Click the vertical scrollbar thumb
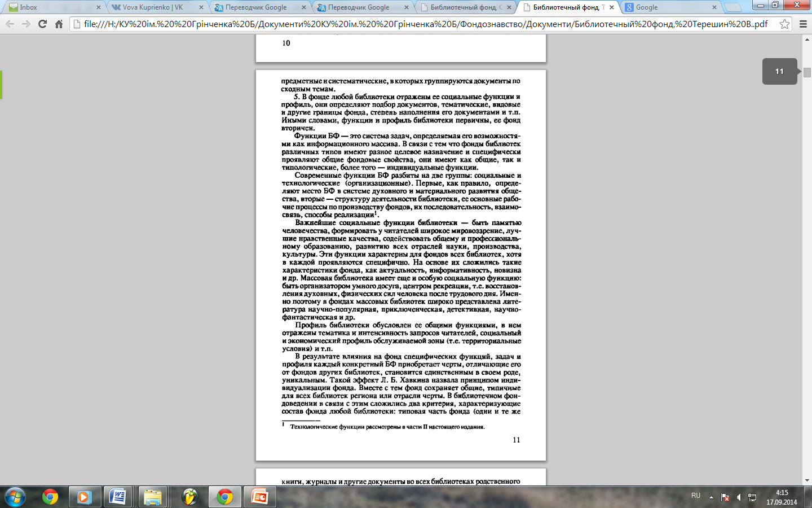The width and height of the screenshot is (812, 508). [x=807, y=72]
